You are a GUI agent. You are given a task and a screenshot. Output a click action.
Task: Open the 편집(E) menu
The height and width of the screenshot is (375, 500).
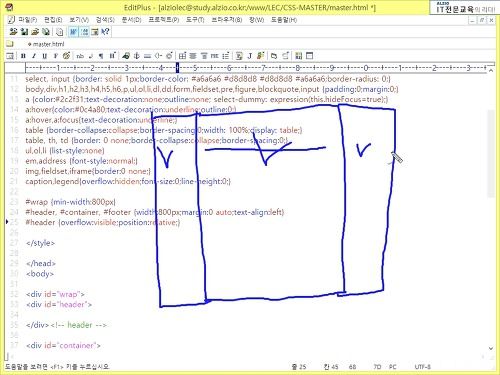(x=53, y=20)
